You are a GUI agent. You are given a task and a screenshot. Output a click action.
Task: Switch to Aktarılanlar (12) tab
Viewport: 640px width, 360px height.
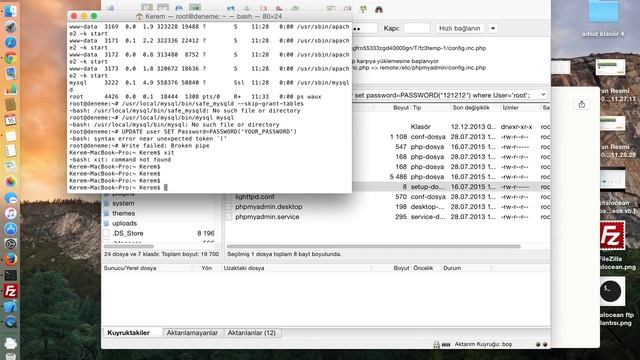251,333
